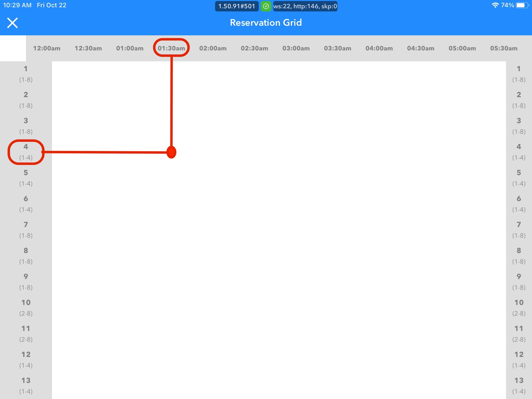Tap table 2 (1-8) on right side

(x=519, y=100)
